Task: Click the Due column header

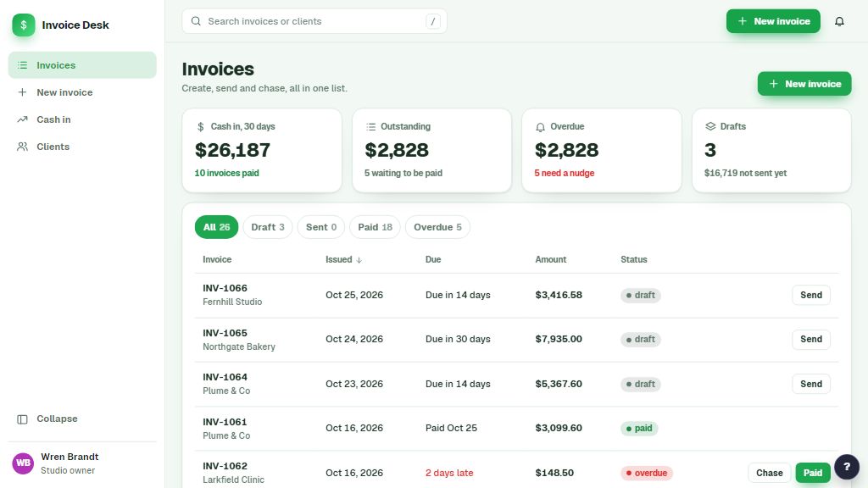Action: click(x=433, y=259)
